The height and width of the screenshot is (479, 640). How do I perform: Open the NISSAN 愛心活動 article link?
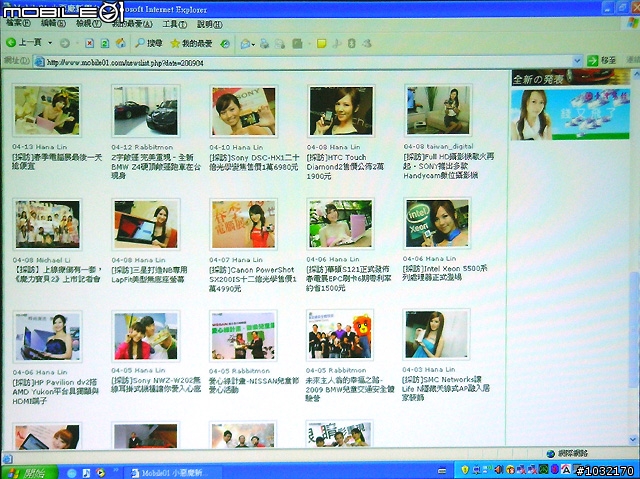click(253, 385)
